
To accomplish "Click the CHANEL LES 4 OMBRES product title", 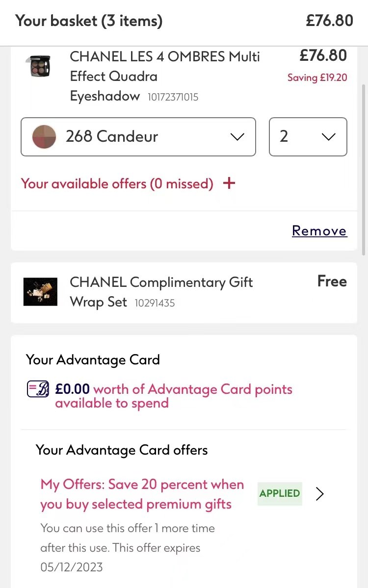I will (165, 76).
